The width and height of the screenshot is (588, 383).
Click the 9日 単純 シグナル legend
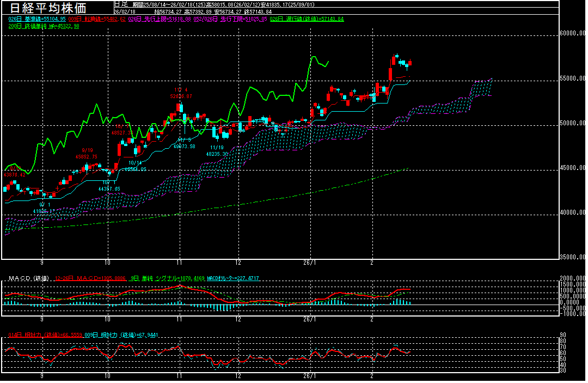click(x=176, y=278)
